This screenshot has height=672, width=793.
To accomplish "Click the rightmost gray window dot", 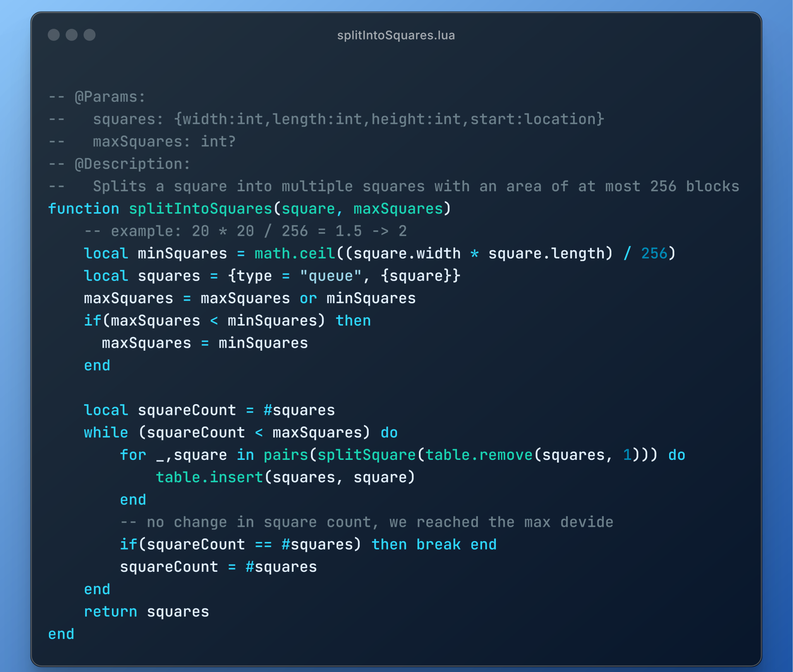I will click(89, 35).
